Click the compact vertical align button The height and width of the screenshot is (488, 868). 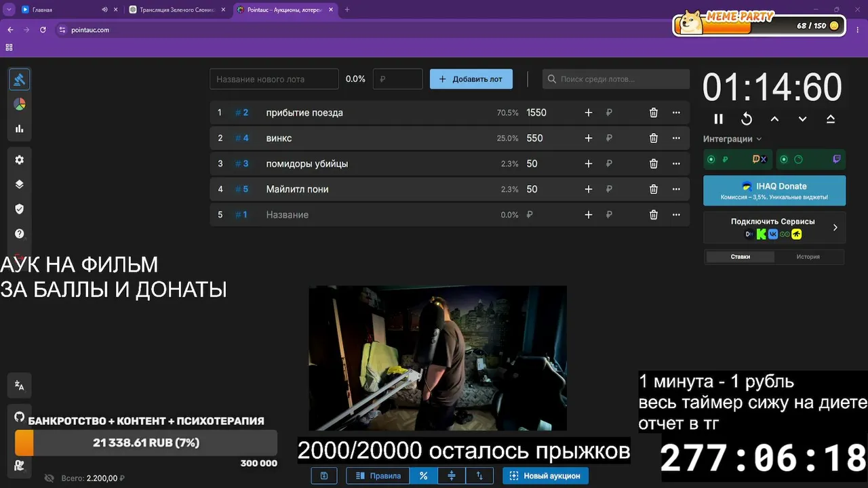click(452, 476)
